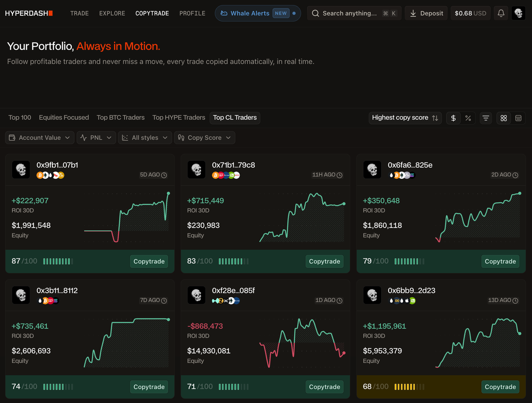Click the search magnifier icon

[x=315, y=13]
